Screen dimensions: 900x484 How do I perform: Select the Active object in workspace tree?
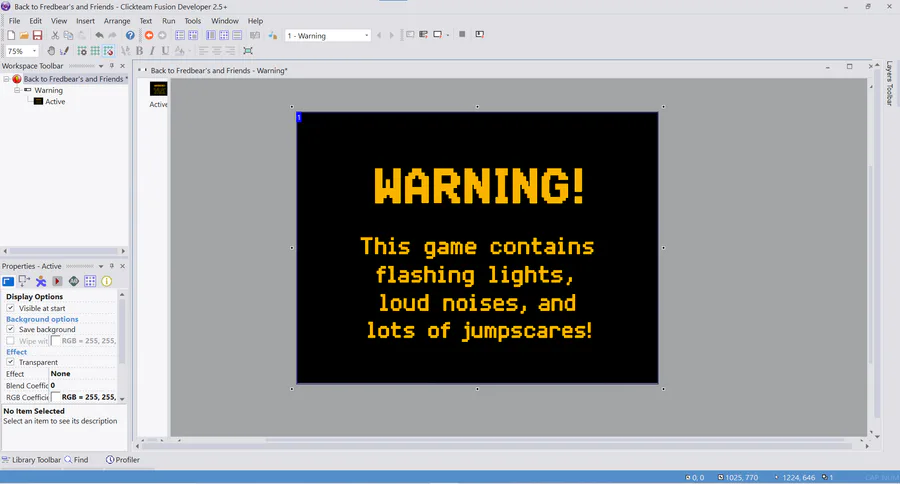click(49, 102)
